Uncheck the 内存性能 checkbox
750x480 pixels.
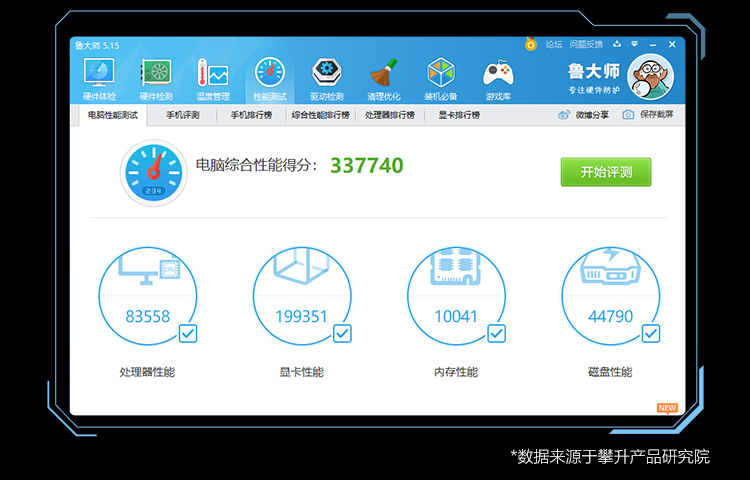[x=496, y=333]
